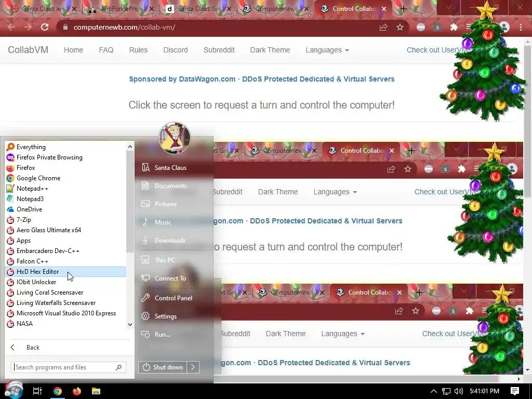Screen dimensions: 532x399
Task: Click the browser forward arrow
Action: [28, 27]
